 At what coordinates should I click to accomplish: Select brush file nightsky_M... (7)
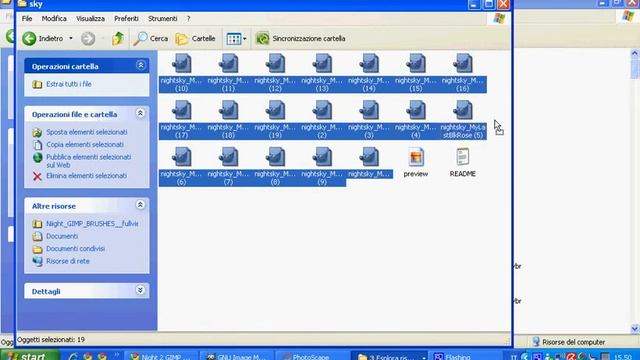pyautogui.click(x=228, y=167)
